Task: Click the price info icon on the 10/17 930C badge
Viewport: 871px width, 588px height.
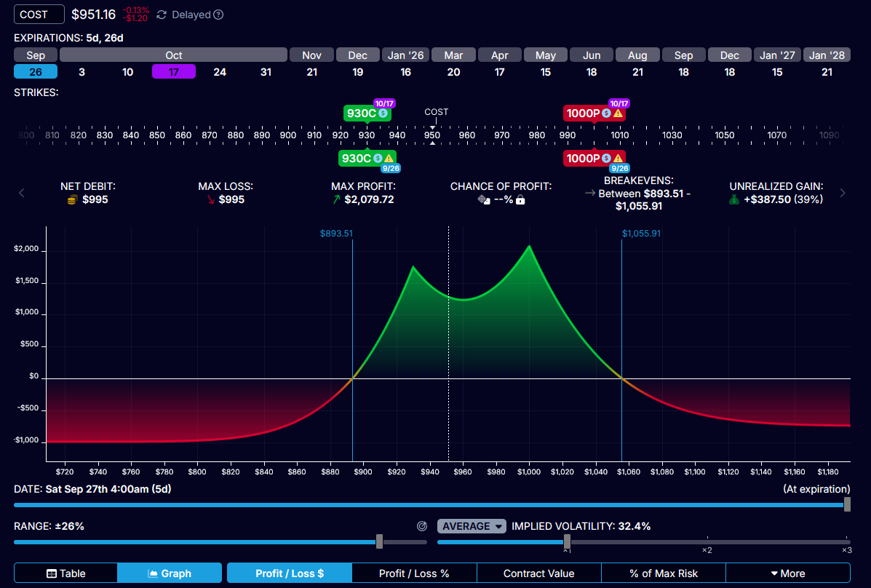Action: [x=383, y=114]
